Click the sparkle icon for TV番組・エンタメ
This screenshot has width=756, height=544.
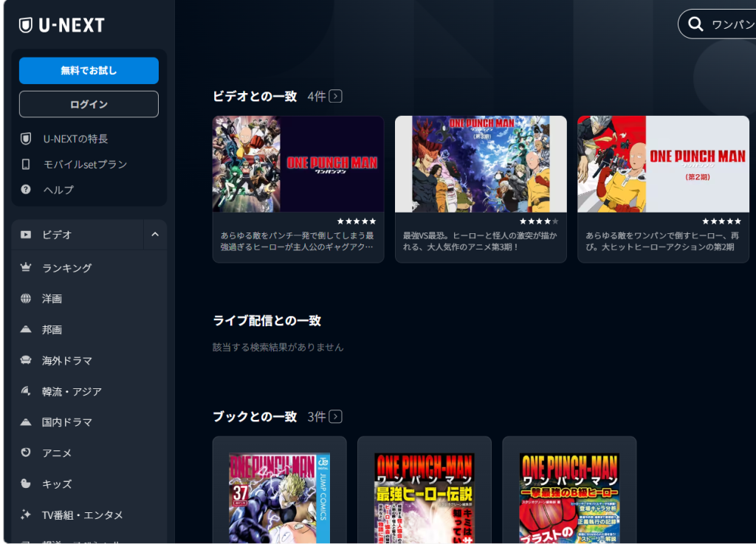[26, 514]
